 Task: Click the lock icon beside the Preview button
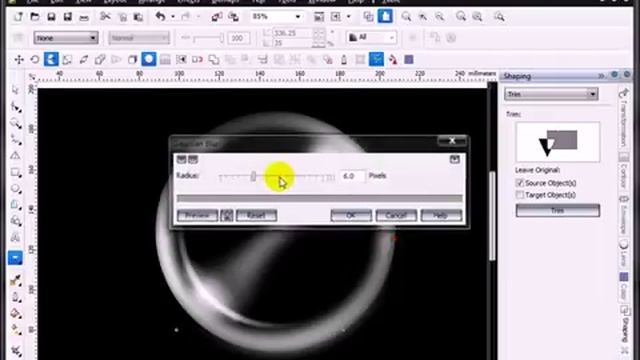click(227, 215)
